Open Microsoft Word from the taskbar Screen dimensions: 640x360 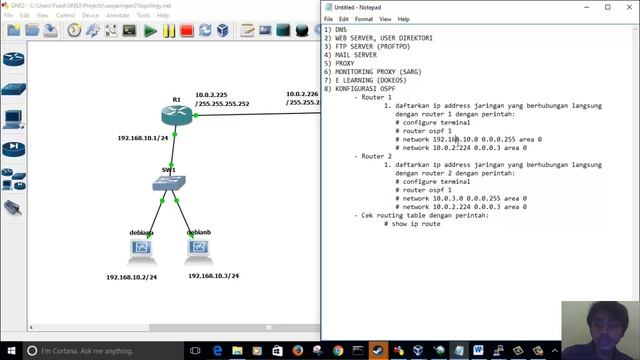pos(478,351)
